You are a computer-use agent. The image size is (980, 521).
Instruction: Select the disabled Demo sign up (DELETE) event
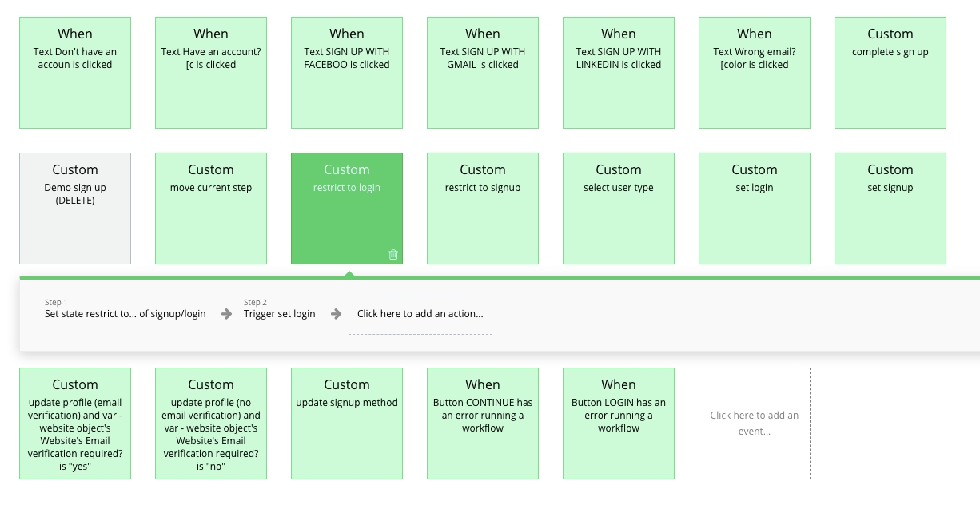point(75,209)
